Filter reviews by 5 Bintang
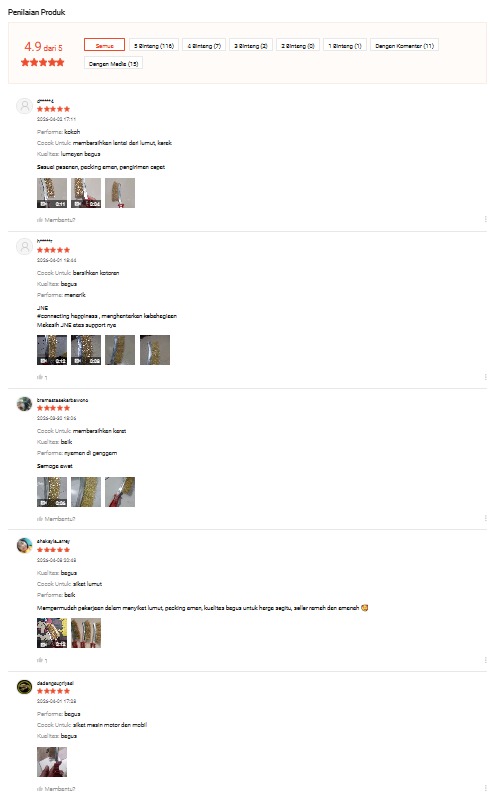 pos(154,45)
